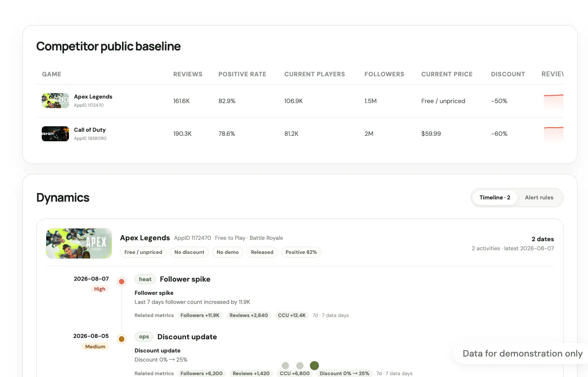Select the dark green carousel dot
This screenshot has height=377, width=588.
click(314, 366)
